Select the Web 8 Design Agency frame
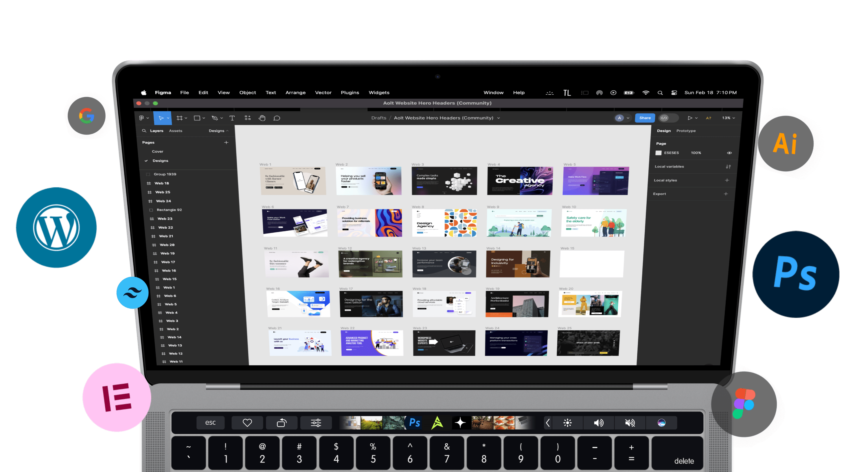The height and width of the screenshot is (472, 868). 444,223
